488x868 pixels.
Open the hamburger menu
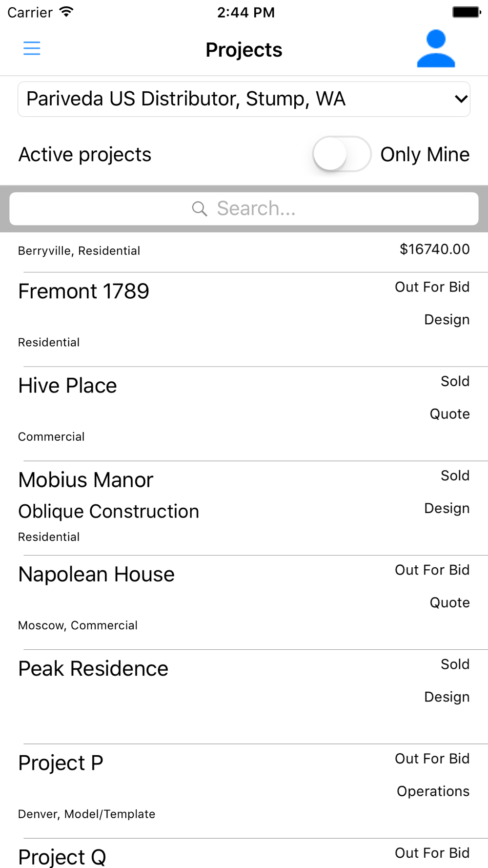(32, 48)
